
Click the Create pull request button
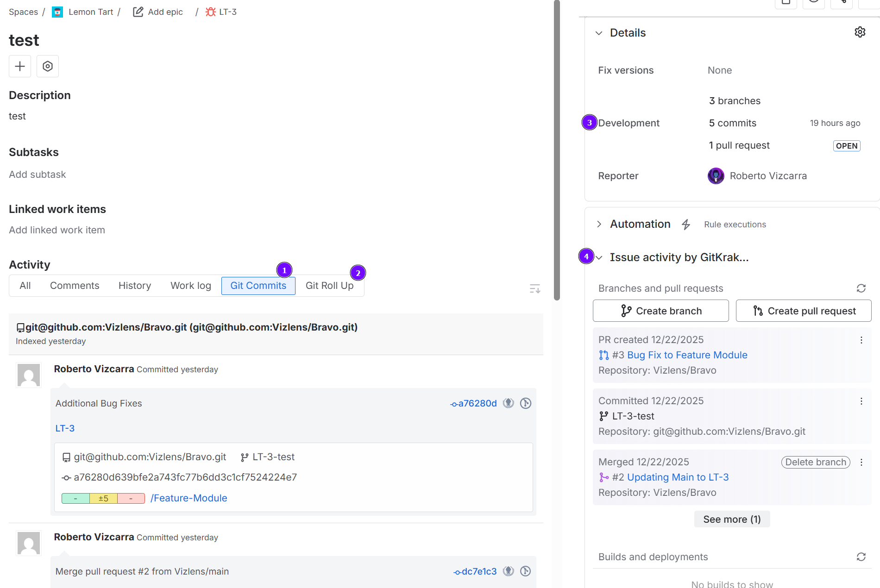point(803,311)
